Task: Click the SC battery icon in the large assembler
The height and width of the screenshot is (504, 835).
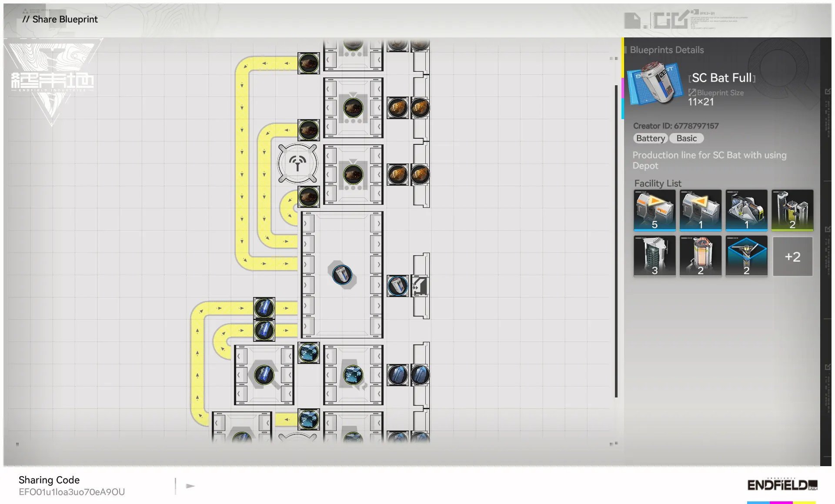Action: [x=342, y=275]
